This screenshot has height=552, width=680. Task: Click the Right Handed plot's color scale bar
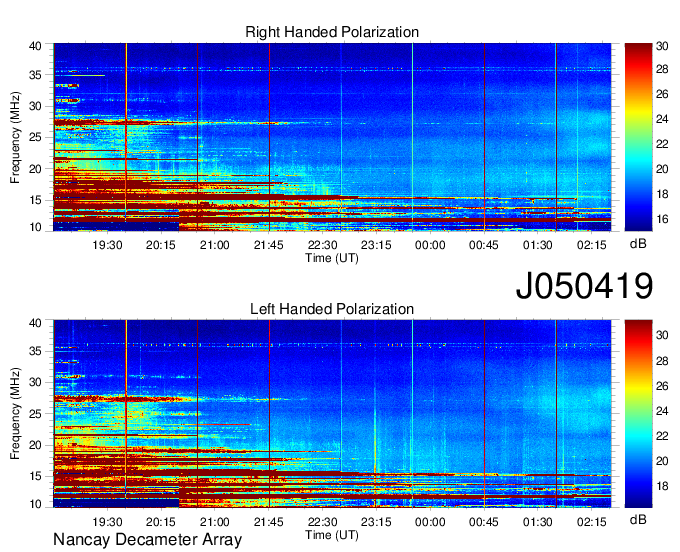point(638,137)
